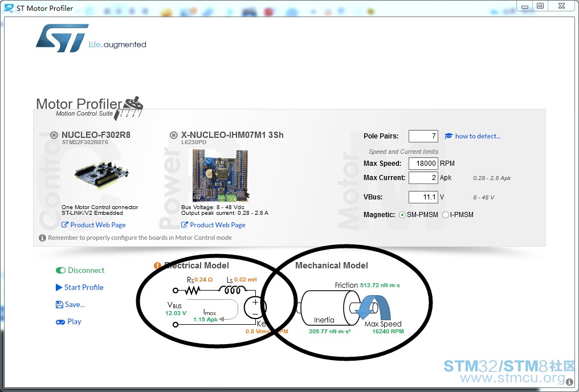The image size is (579, 392).
Task: Click the info icon beside the board configuration reminder
Action: click(x=43, y=238)
